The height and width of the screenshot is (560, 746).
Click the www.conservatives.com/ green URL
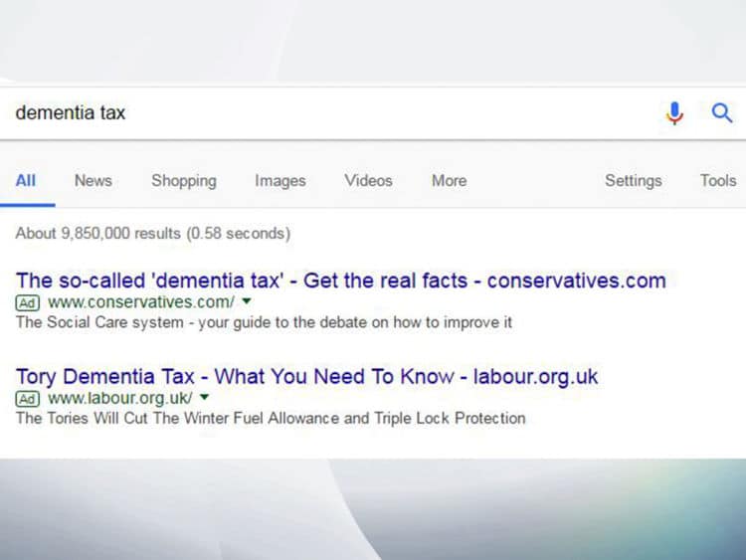point(140,301)
